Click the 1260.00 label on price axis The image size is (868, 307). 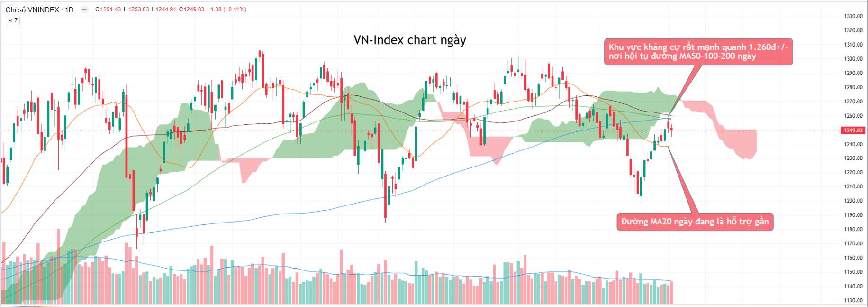click(853, 116)
